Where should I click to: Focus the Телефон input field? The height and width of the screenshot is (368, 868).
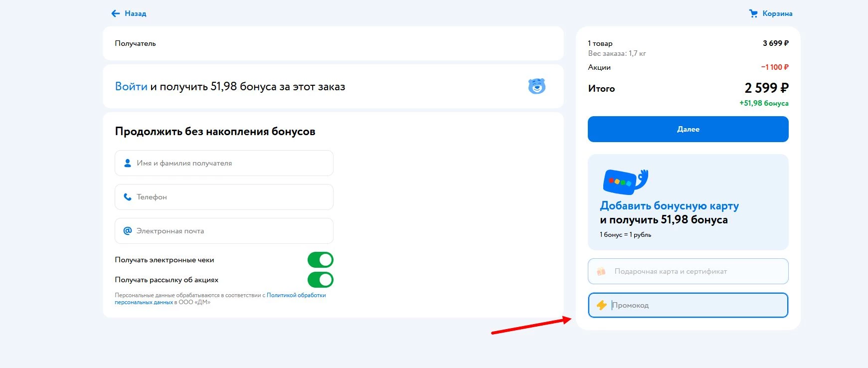point(224,197)
